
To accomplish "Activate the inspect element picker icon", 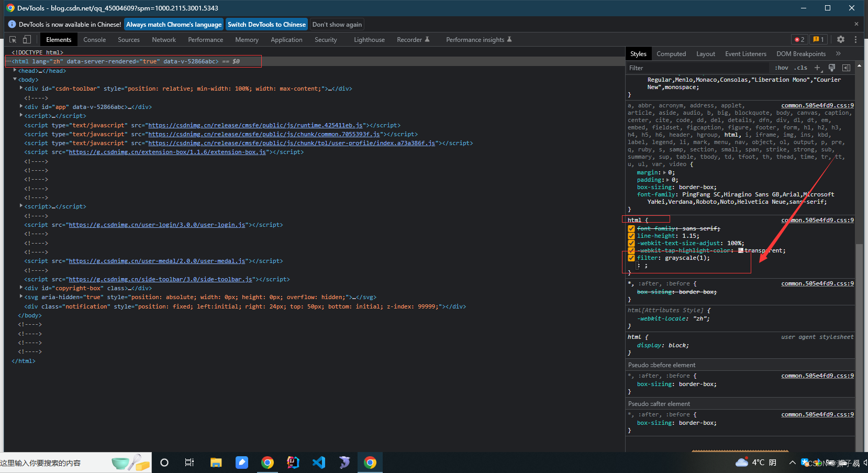I will tap(13, 39).
